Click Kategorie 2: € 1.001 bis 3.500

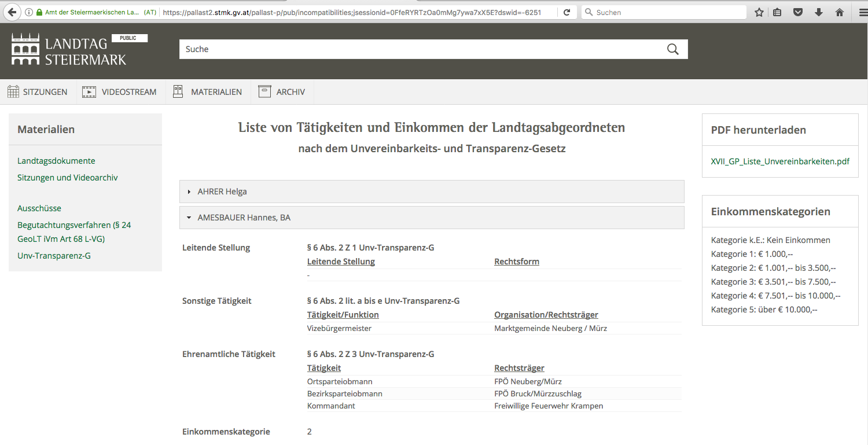pos(773,268)
